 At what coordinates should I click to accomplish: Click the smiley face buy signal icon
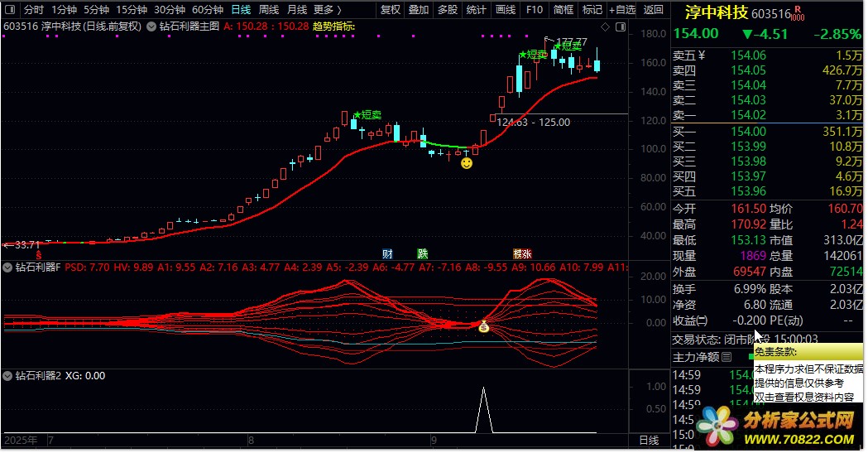467,163
